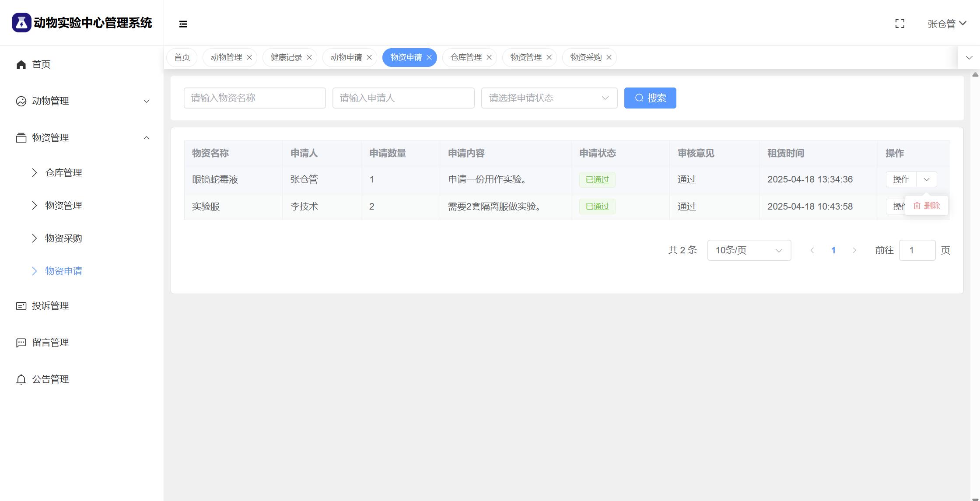Click the app logo flask icon
The height and width of the screenshot is (501, 980).
tap(21, 23)
